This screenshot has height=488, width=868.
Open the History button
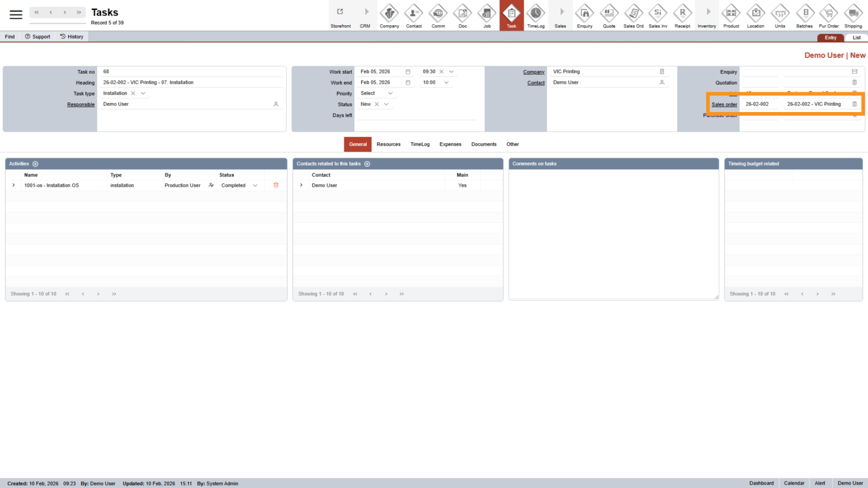click(x=71, y=37)
